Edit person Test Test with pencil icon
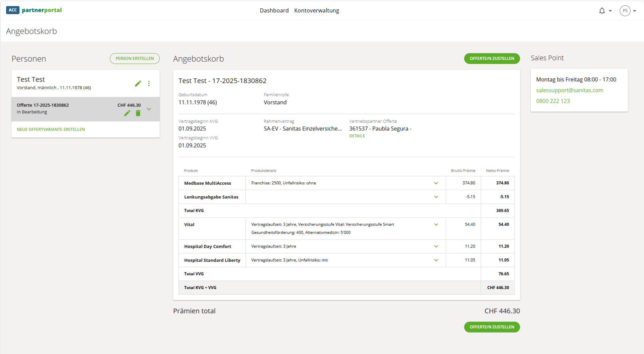 [x=138, y=83]
